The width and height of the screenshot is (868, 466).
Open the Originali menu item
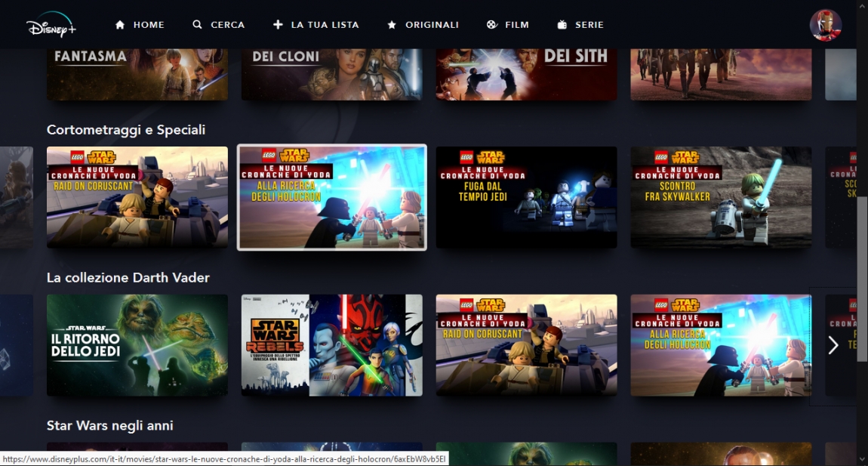click(x=432, y=25)
